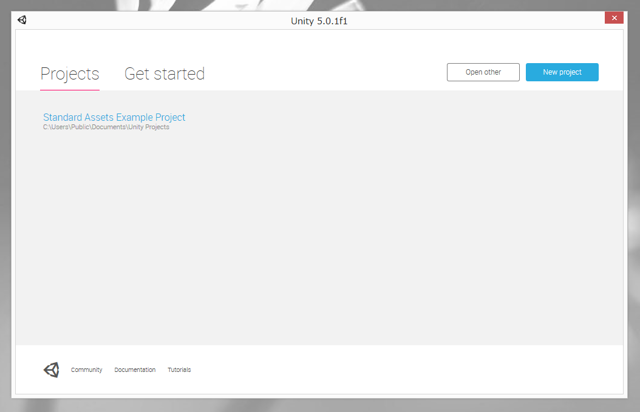640x412 pixels.
Task: Open Standard Assets Example Project
Action: (114, 117)
